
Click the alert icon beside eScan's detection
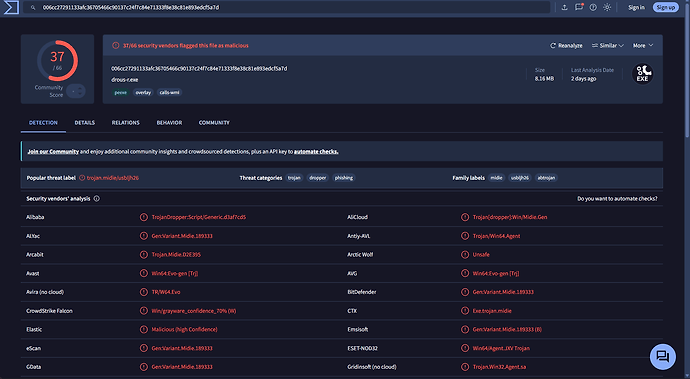coord(143,348)
